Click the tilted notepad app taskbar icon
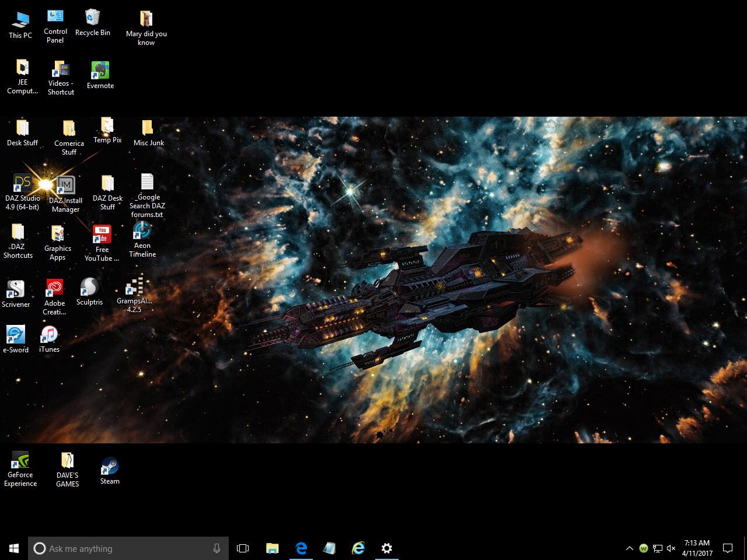747x560 pixels. [329, 548]
